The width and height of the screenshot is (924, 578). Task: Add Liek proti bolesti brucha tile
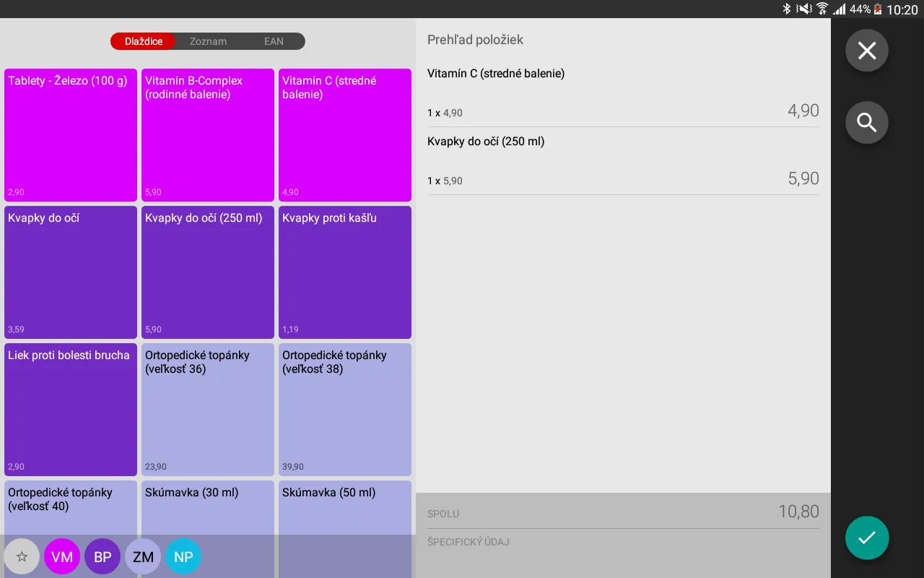(71, 410)
